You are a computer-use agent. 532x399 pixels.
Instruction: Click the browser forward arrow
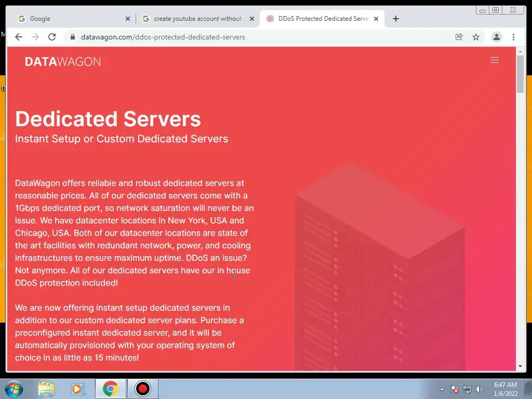click(35, 37)
